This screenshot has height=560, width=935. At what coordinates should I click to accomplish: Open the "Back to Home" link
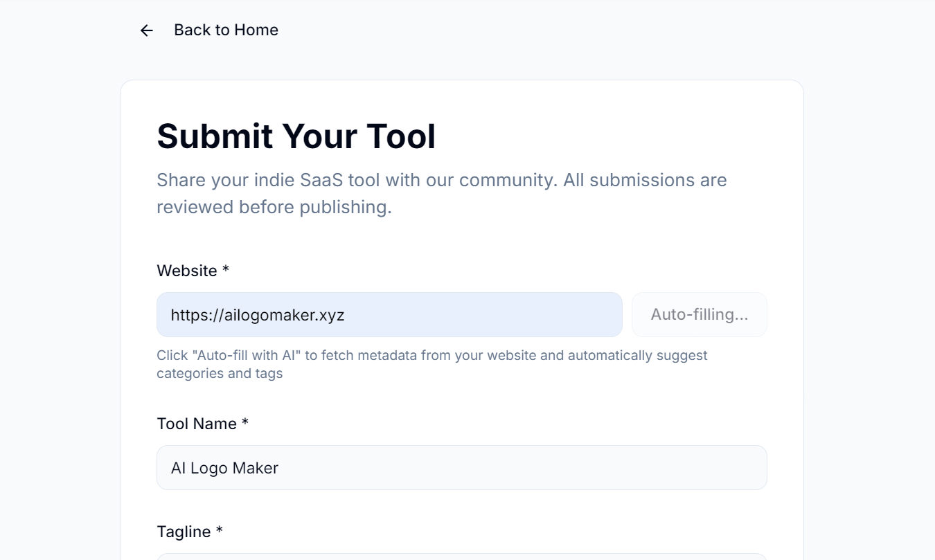(x=226, y=30)
